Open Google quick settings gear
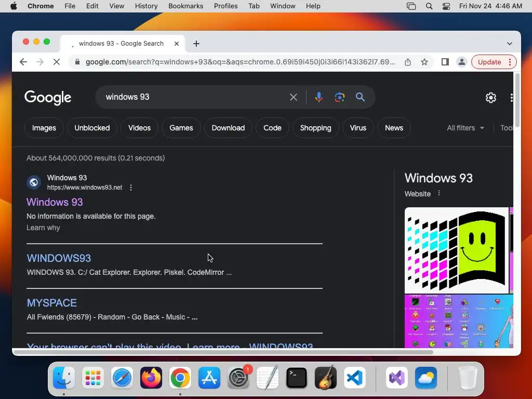The height and width of the screenshot is (399, 532). click(x=490, y=98)
